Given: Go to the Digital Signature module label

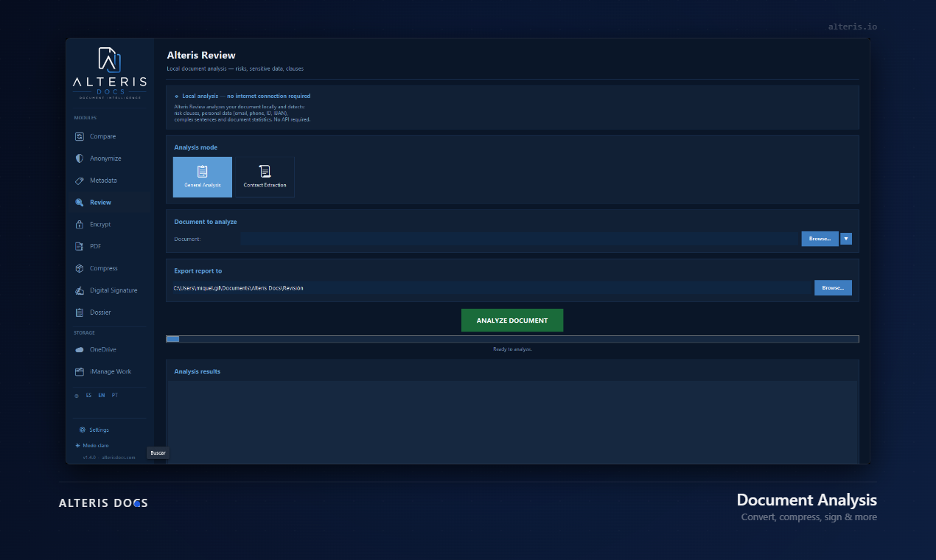Looking at the screenshot, I should 113,291.
